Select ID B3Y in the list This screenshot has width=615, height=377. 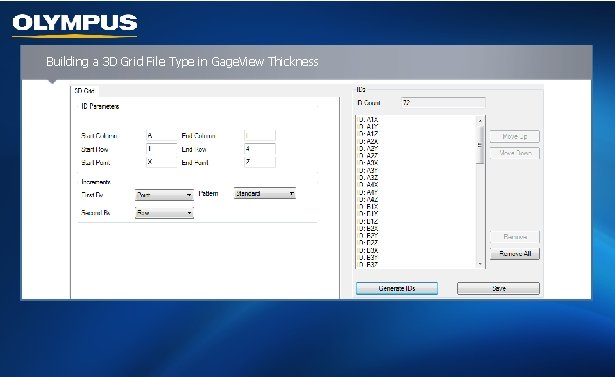368,258
